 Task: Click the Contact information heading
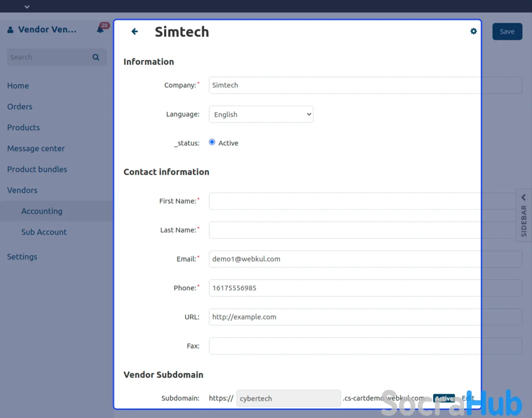(x=166, y=172)
